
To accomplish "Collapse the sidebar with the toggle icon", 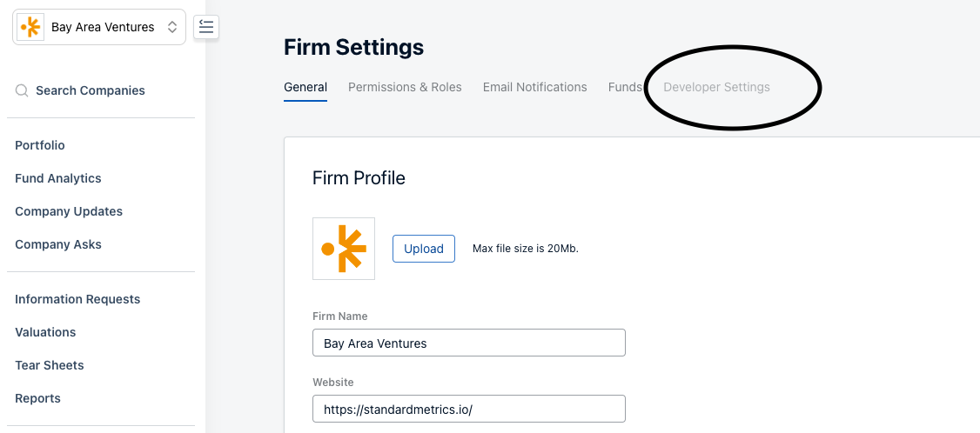I will point(206,27).
